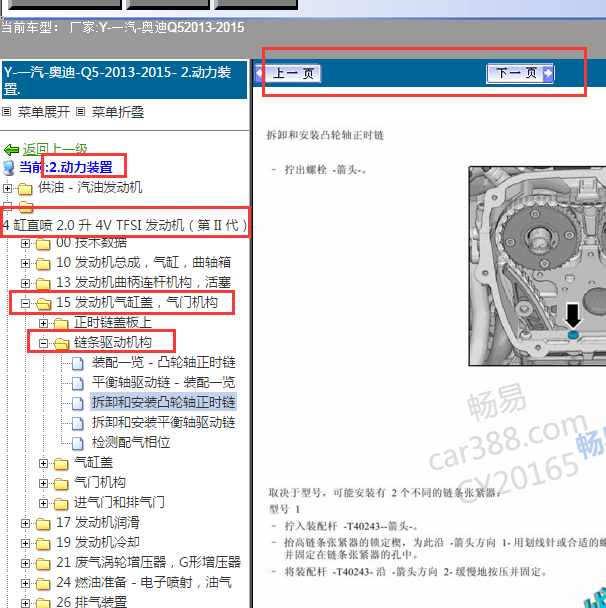Click the green back arrow icon
The image size is (606, 608).
11,150
